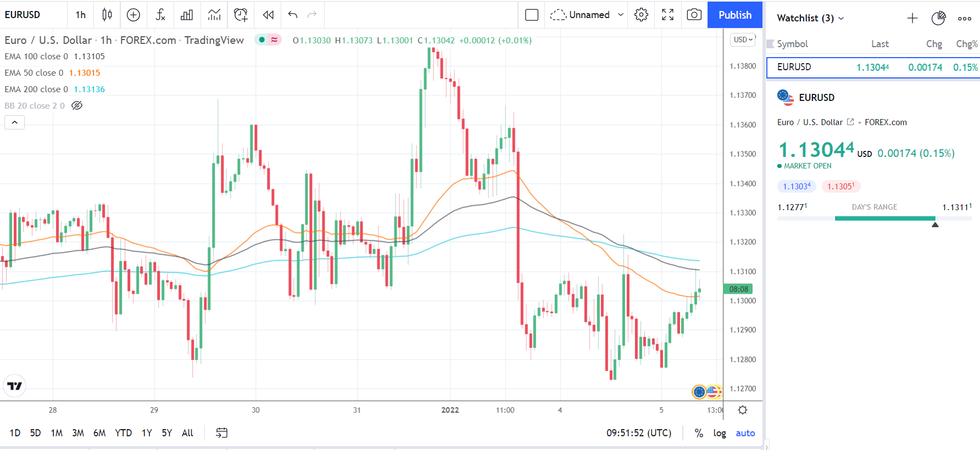Click the 1.1305 ask price pill
The width and height of the screenshot is (980, 450).
coord(840,187)
